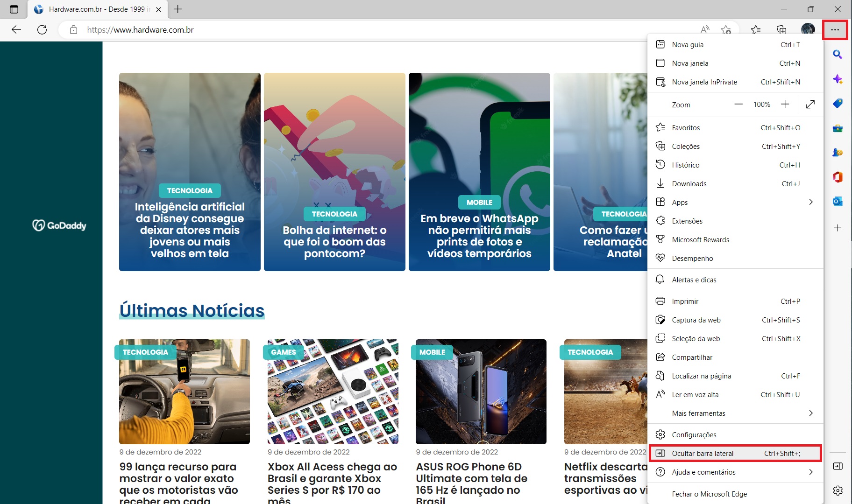Open Extensões menu entry
The width and height of the screenshot is (852, 504).
735,221
